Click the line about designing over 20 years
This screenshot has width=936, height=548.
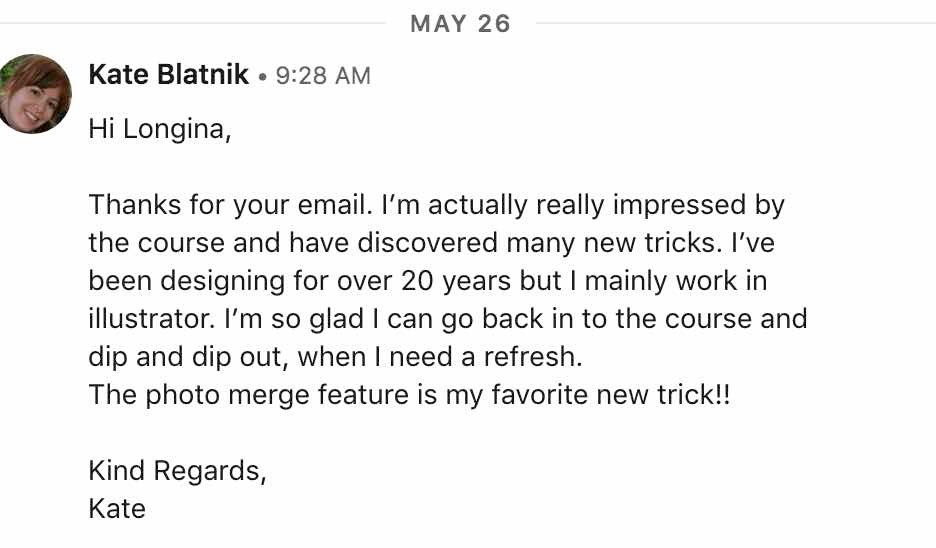[x=427, y=281]
